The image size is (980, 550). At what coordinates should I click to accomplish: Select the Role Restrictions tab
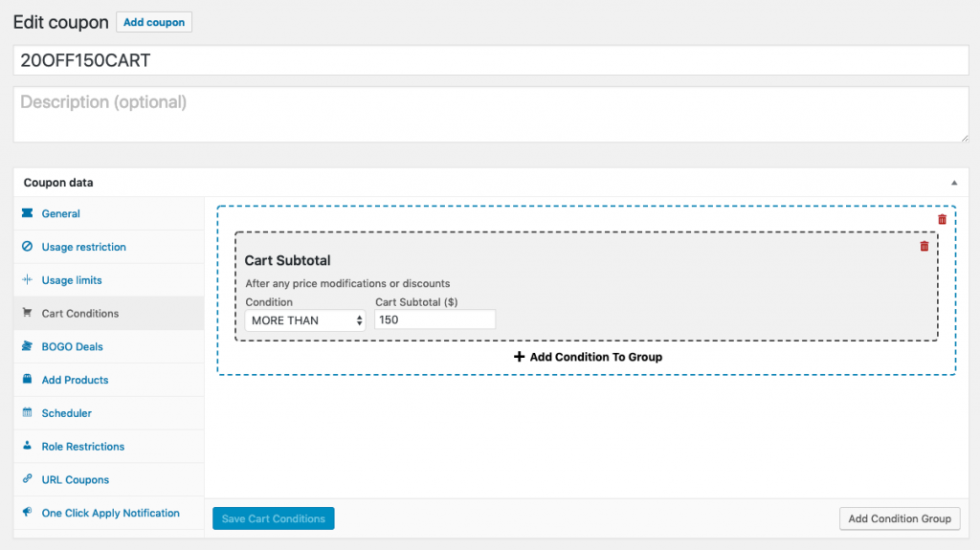[x=82, y=447]
